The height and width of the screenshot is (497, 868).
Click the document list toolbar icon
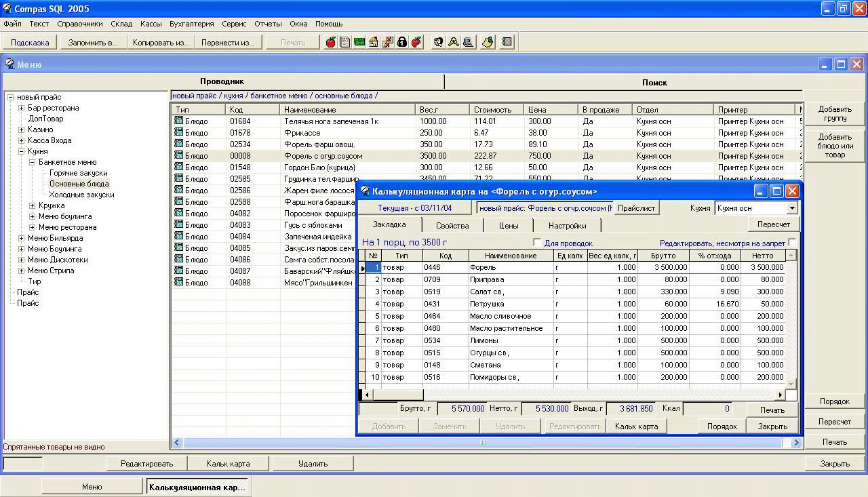(345, 42)
